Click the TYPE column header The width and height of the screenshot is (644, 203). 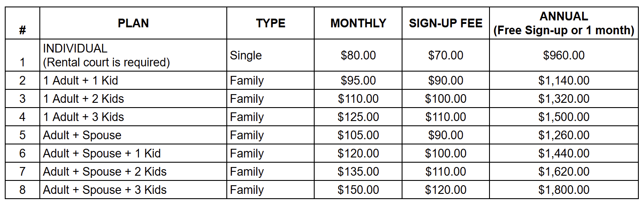(x=270, y=23)
